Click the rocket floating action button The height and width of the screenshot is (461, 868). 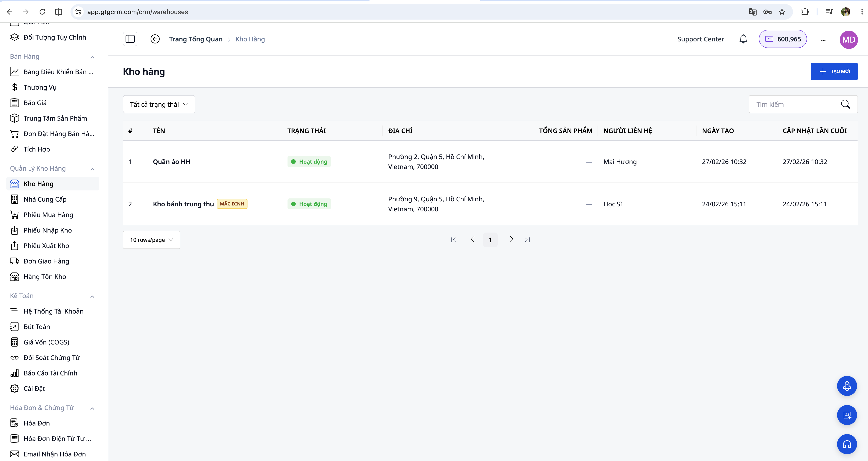(x=847, y=386)
